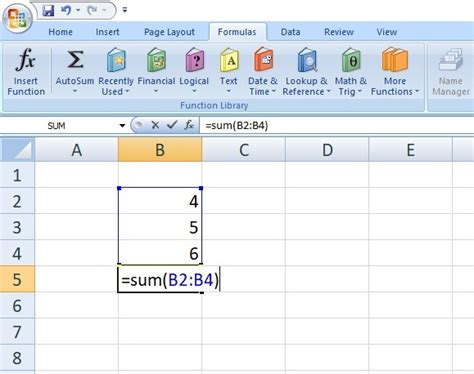Open Math & Trig functions

point(351,72)
